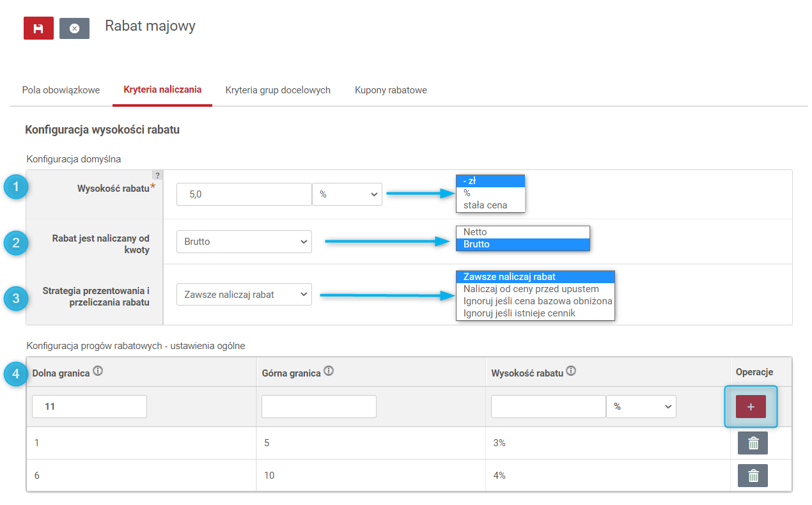Click the question mark help icon
This screenshot has height=505, width=812.
[x=156, y=175]
